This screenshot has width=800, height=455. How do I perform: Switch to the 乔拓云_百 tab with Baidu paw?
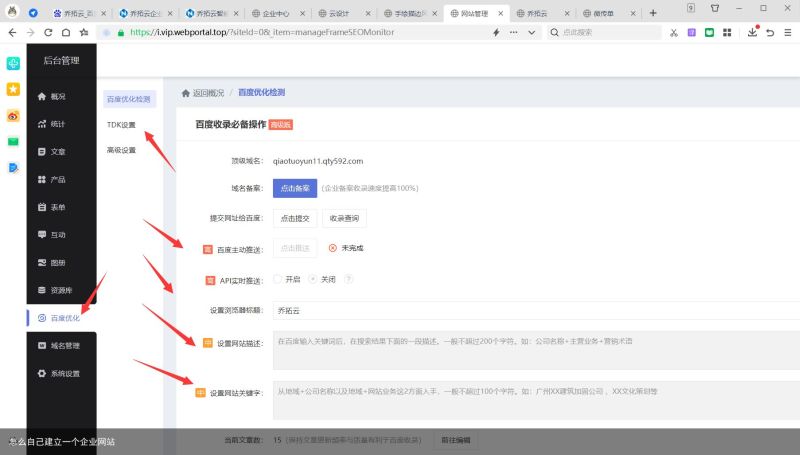[79, 13]
